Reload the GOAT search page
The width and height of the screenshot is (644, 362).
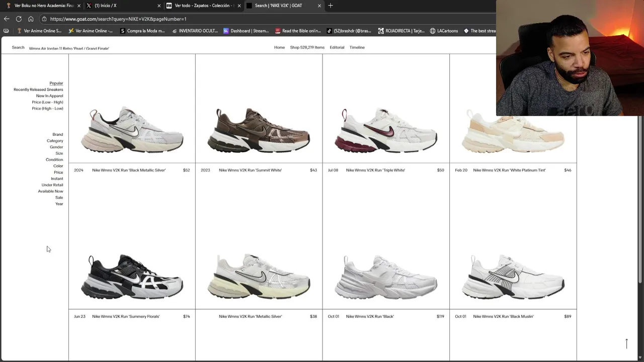coord(19,19)
